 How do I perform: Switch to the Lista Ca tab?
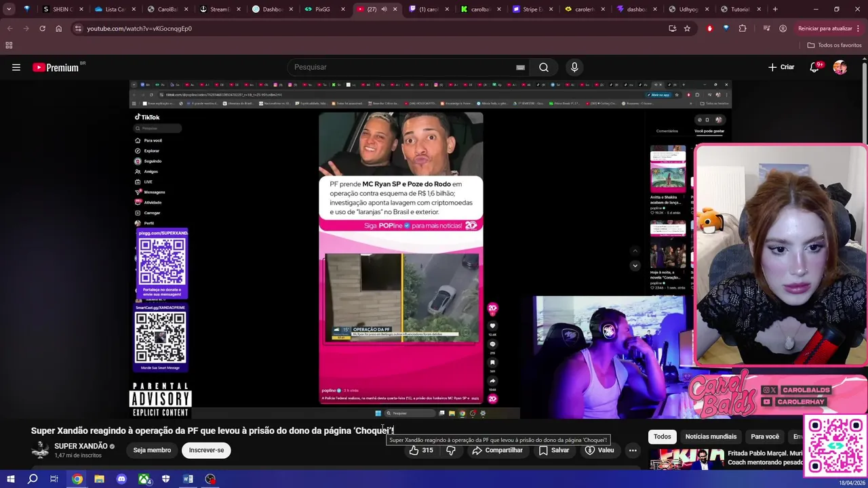[114, 9]
